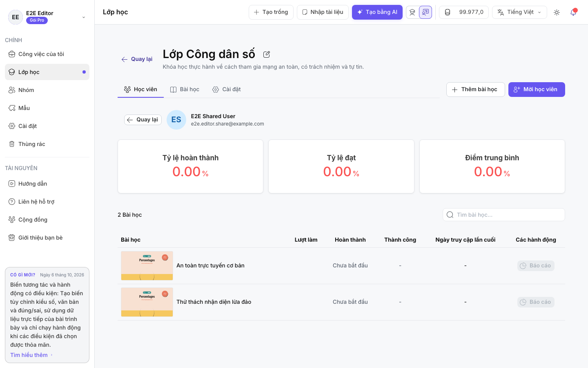Viewport: 588px width, 368px height.
Task: Click the Tỷ lệ đạt card
Action: [341, 166]
